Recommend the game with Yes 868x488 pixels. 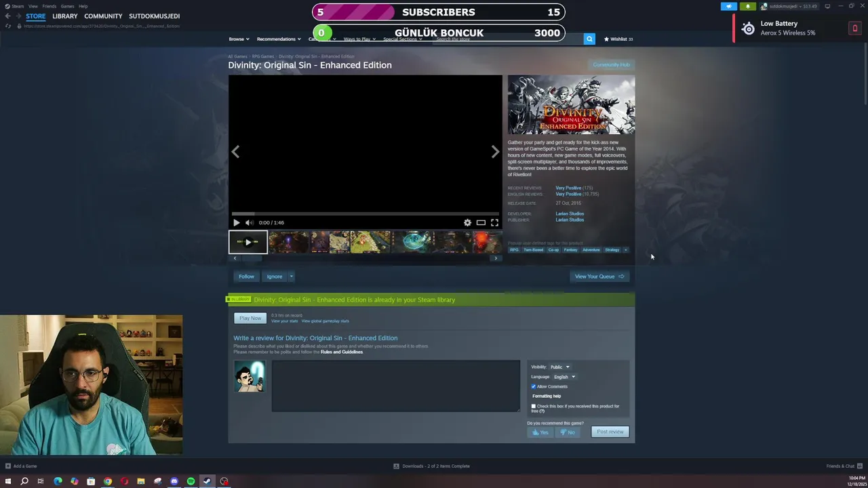click(x=540, y=432)
